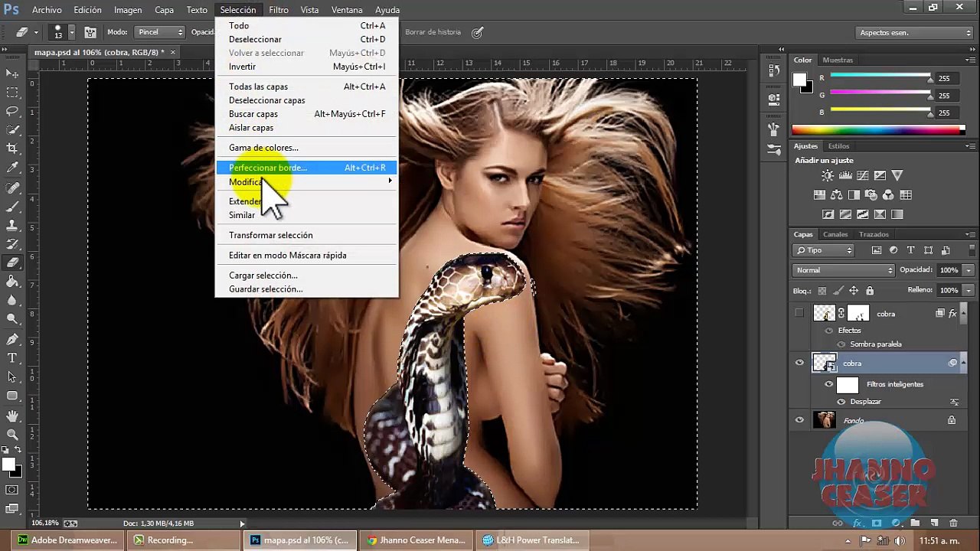Open the layer filter Tipo dropdown
Viewport: 980px width, 551px height.
823,250
